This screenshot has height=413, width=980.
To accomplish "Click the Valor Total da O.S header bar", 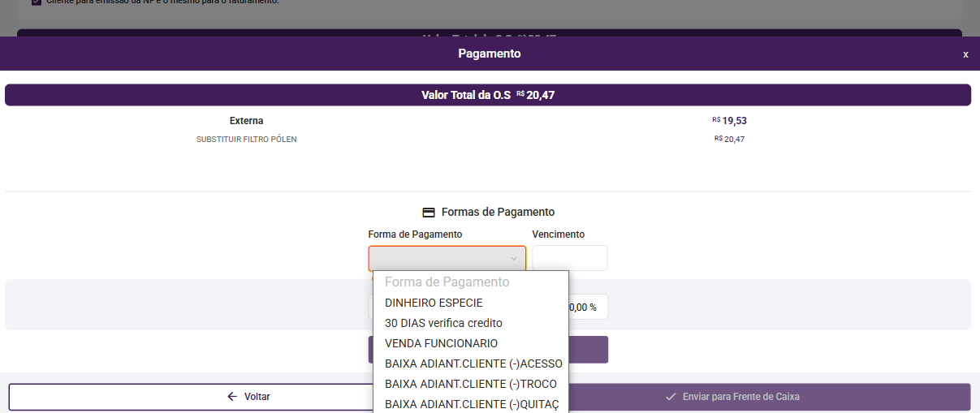I will pos(487,95).
